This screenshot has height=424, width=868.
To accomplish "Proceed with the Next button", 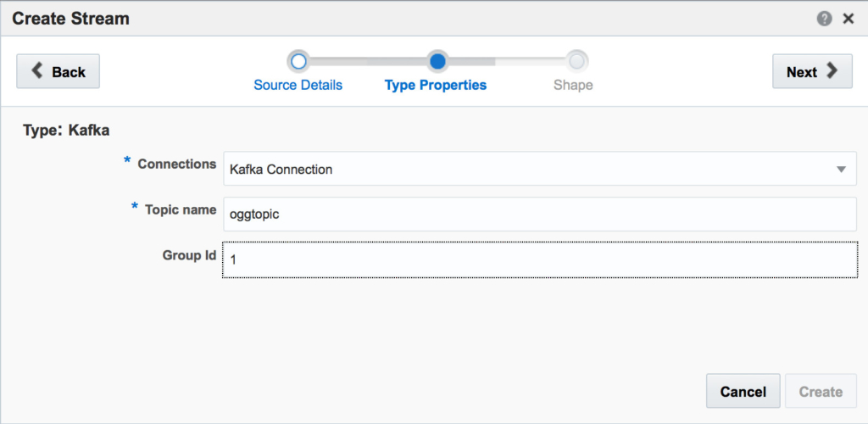I will (x=812, y=71).
